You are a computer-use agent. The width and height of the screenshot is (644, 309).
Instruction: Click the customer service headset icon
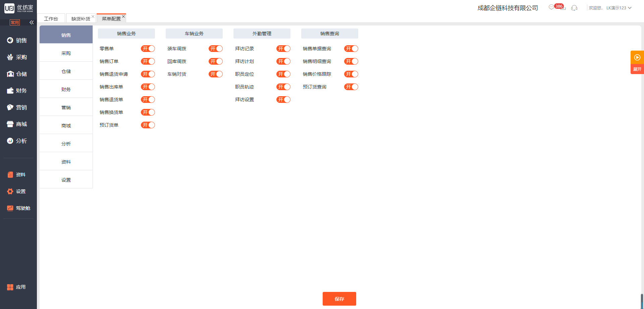pos(574,8)
